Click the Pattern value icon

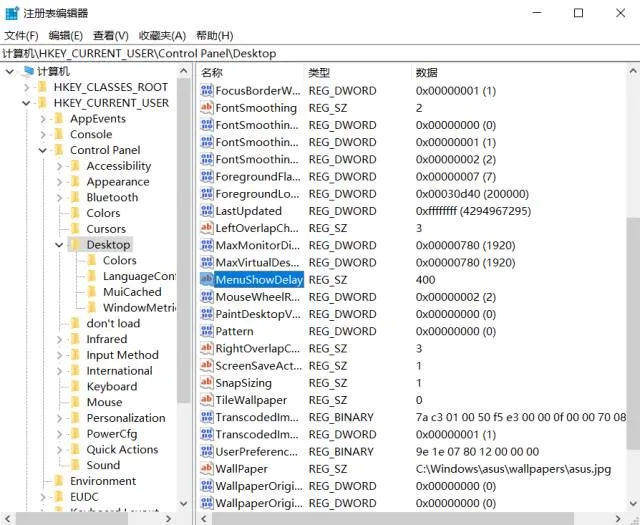(207, 331)
